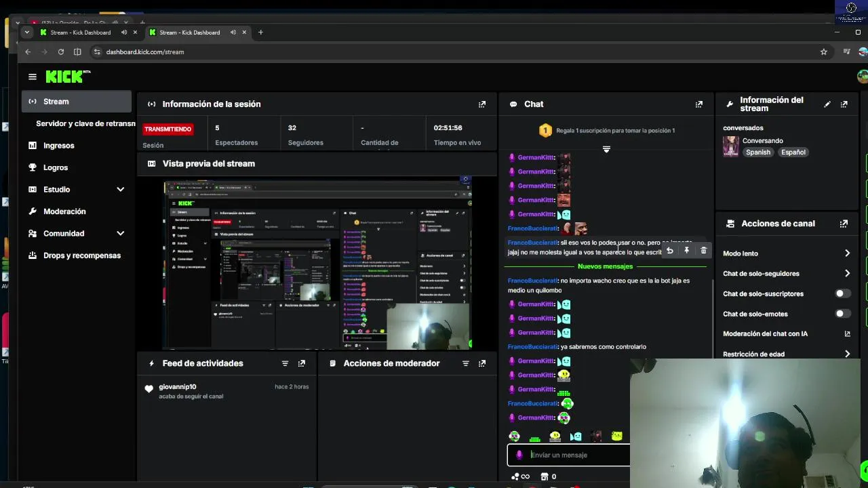This screenshot has height=488, width=868.
Task: Open giovannip10 in the activity feed
Action: click(177, 387)
